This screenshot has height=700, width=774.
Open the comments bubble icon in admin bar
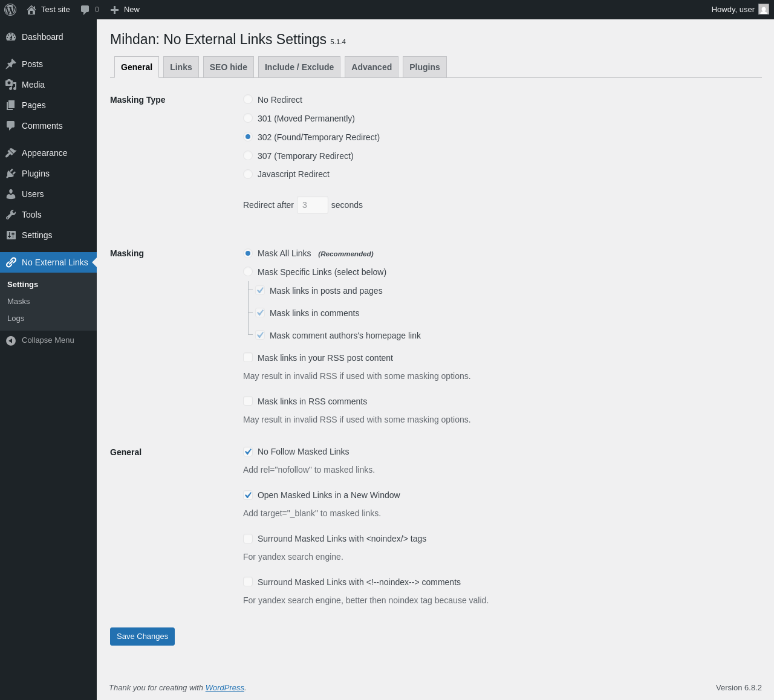click(85, 10)
